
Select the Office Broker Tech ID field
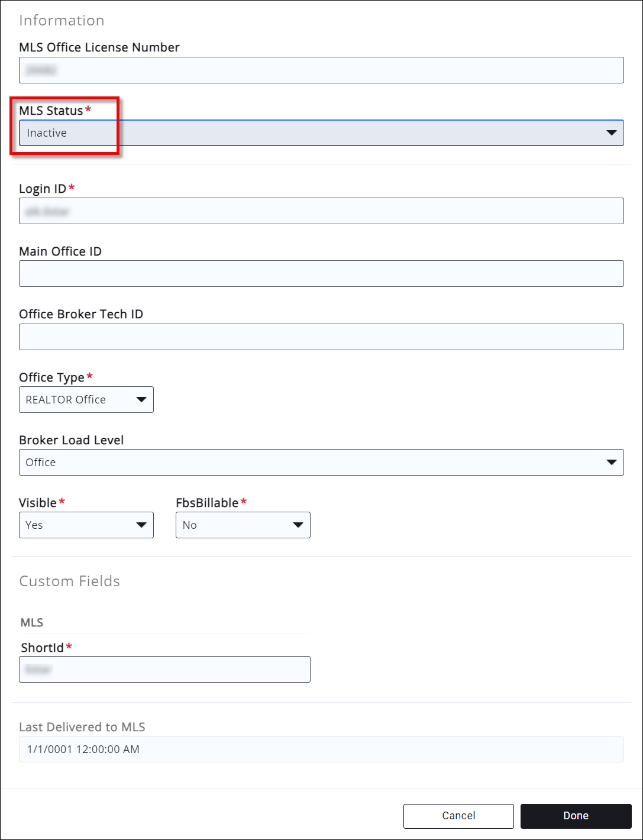[321, 337]
